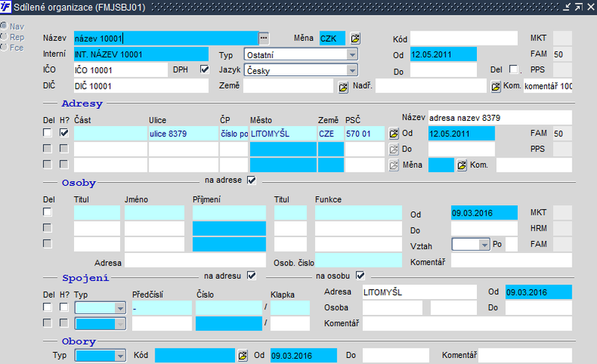Screen dimensions: 597x364
Task: Click the PSČ cell 570 01
Action: tap(364, 134)
